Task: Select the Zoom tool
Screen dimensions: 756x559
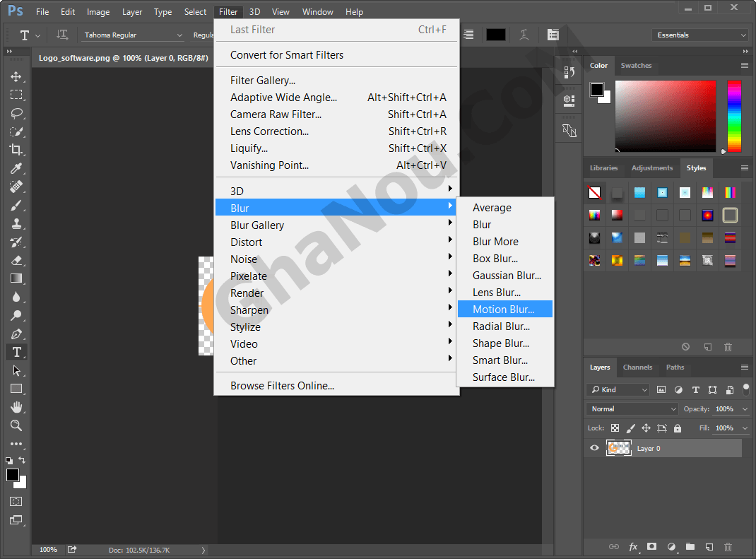Action: 16,425
